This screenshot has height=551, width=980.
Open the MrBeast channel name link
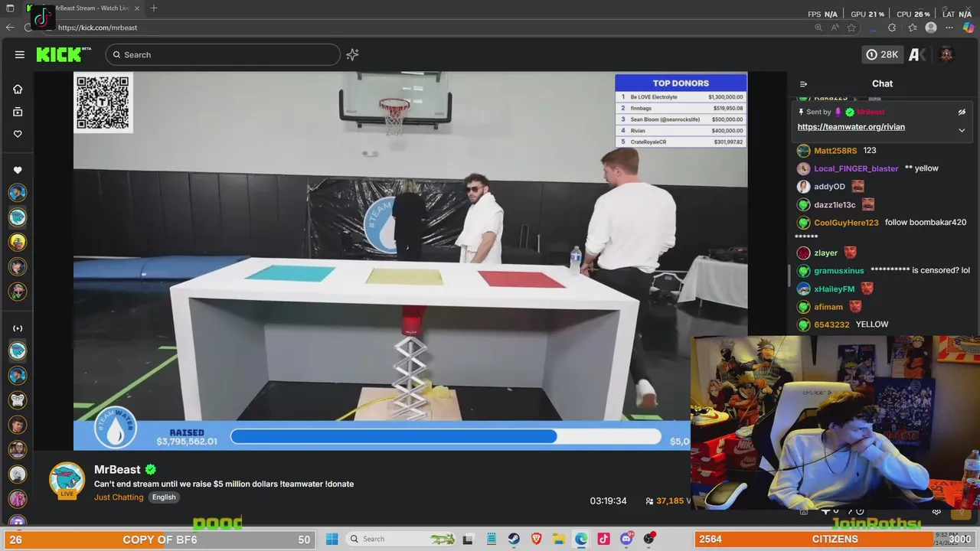(117, 469)
